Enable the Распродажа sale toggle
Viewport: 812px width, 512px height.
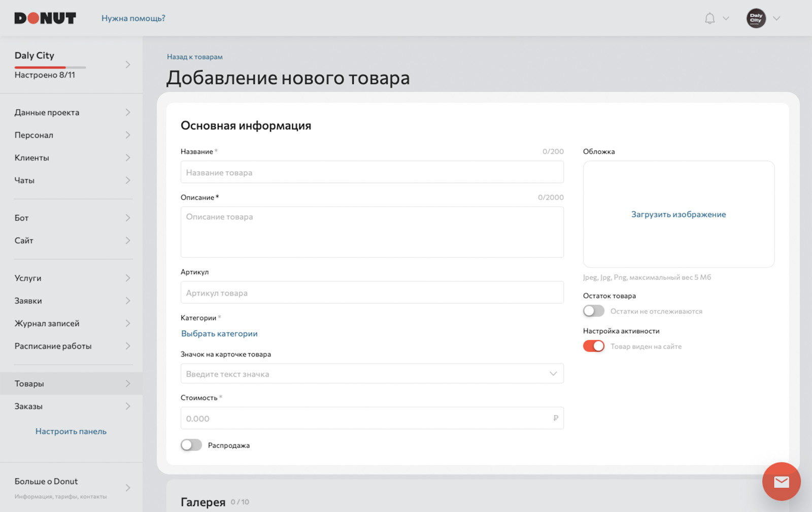(191, 445)
